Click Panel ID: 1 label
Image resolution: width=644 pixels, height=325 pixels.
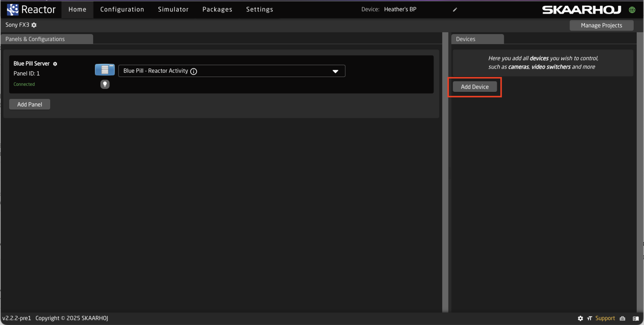(26, 74)
